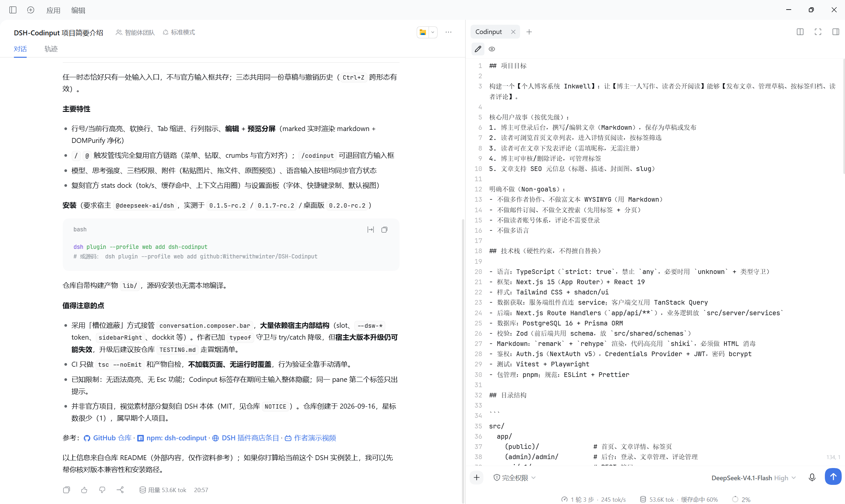Image resolution: width=845 pixels, height=504 pixels.
Task: Add attachment with plus button in composer
Action: [x=477, y=478]
